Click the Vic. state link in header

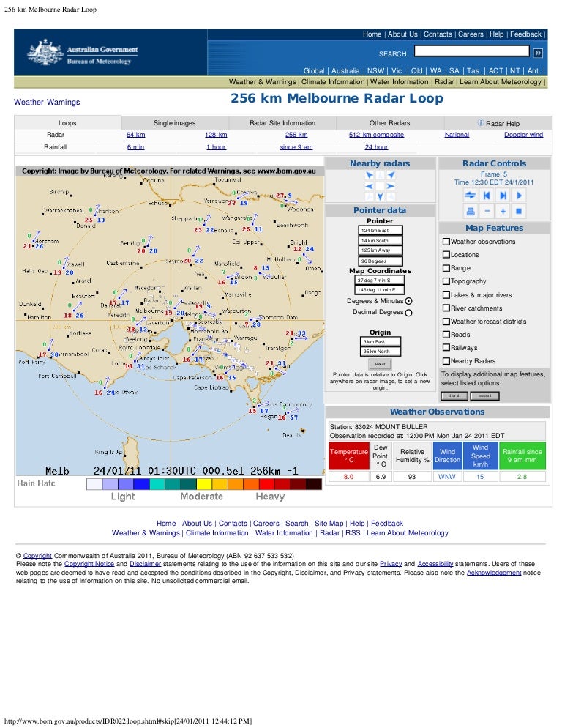click(397, 70)
